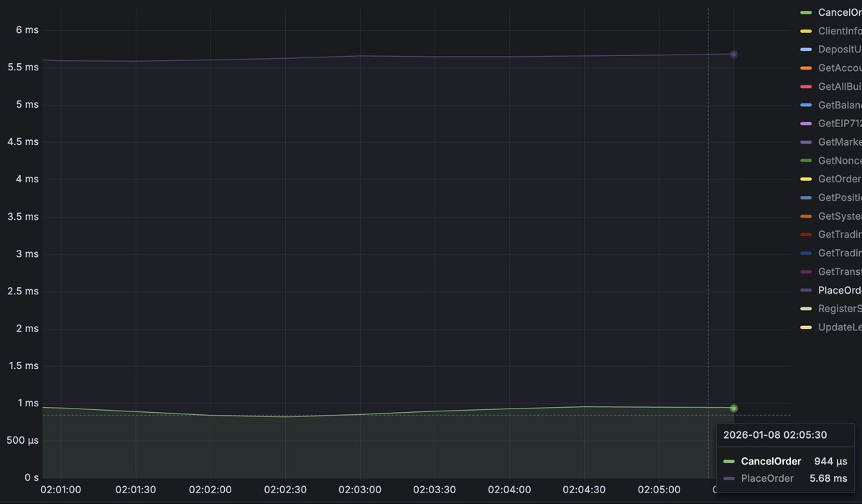Select the RegisterS legend label
This screenshot has height=504, width=862.
pyautogui.click(x=840, y=309)
